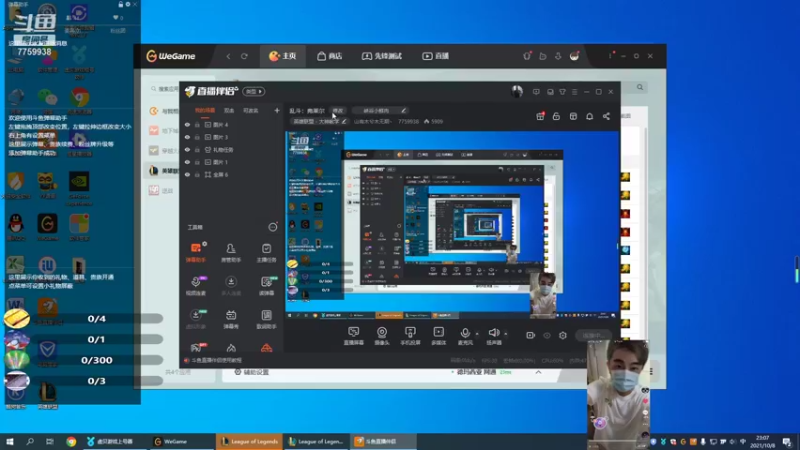
Task: Add a 多媒体 media source
Action: pyautogui.click(x=439, y=336)
